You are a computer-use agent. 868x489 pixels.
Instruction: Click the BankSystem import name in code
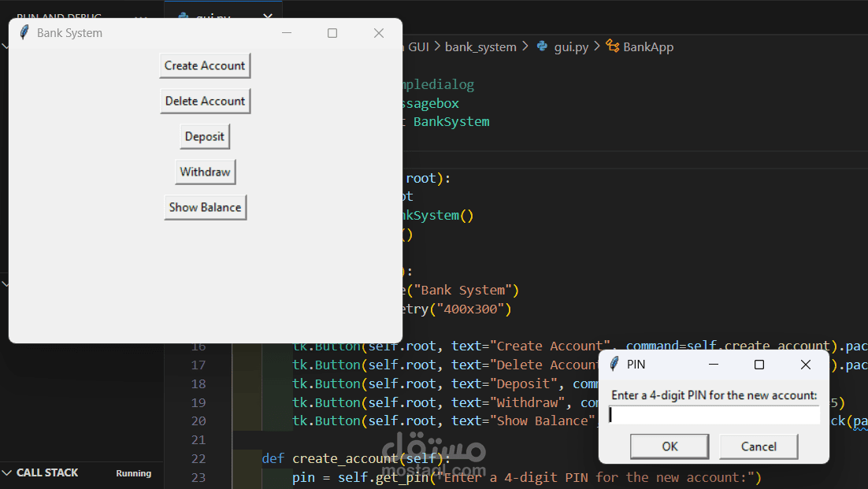tap(451, 122)
